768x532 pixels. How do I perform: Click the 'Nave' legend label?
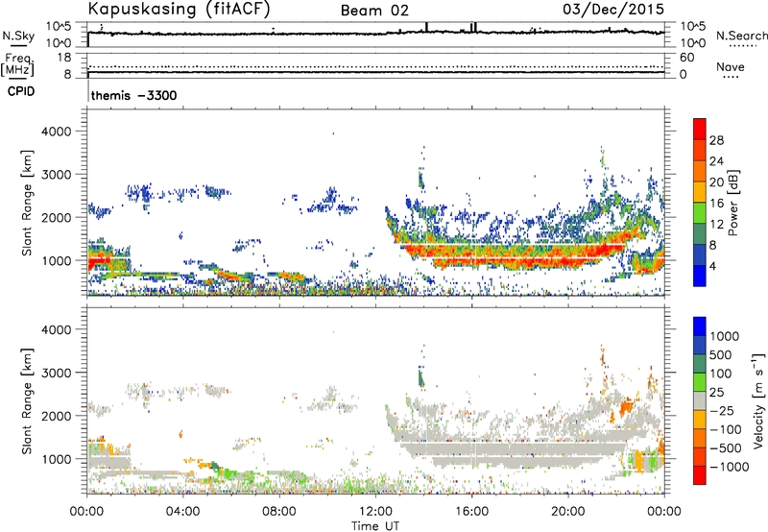tap(730, 66)
